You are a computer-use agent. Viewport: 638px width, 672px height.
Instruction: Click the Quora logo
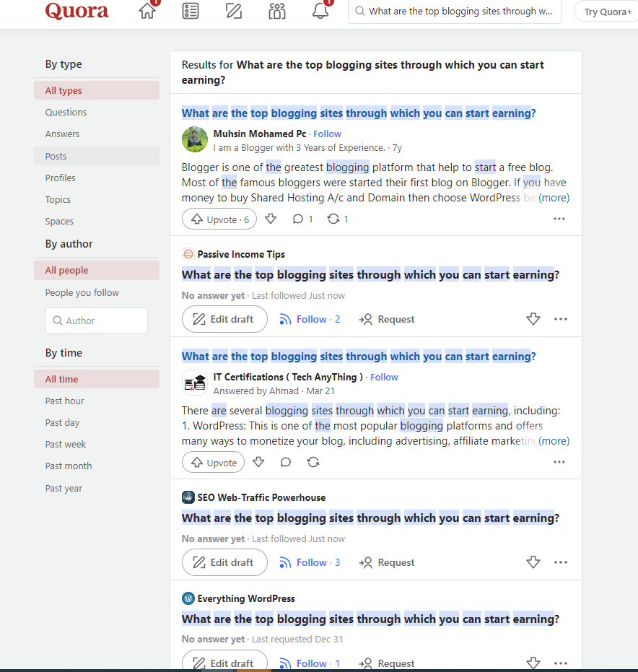pyautogui.click(x=77, y=11)
